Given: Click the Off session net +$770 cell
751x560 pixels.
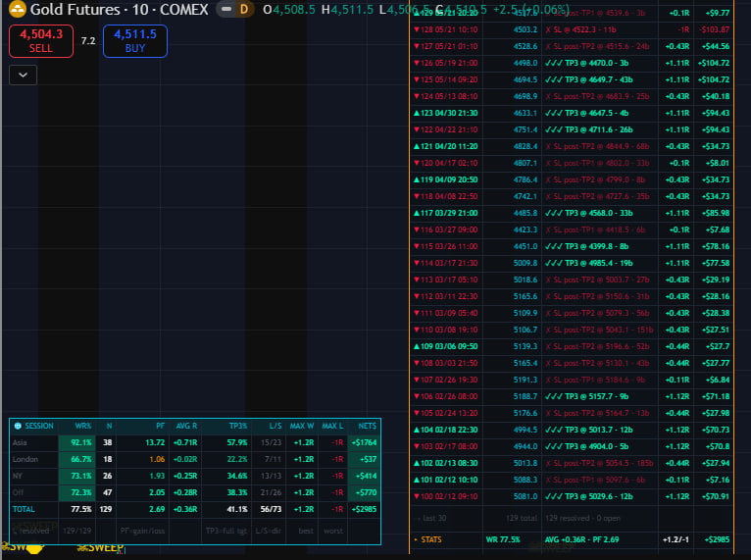Looking at the screenshot, I should pos(364,492).
